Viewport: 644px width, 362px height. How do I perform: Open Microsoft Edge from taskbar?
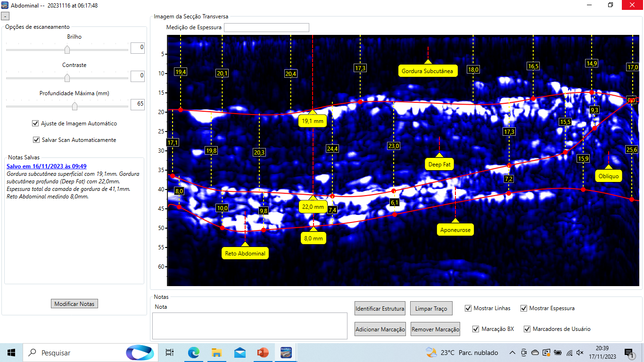click(194, 353)
